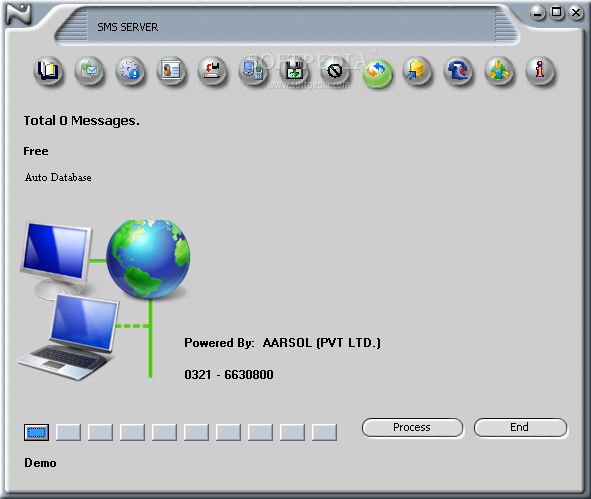Start sending with the Process button

(x=412, y=428)
